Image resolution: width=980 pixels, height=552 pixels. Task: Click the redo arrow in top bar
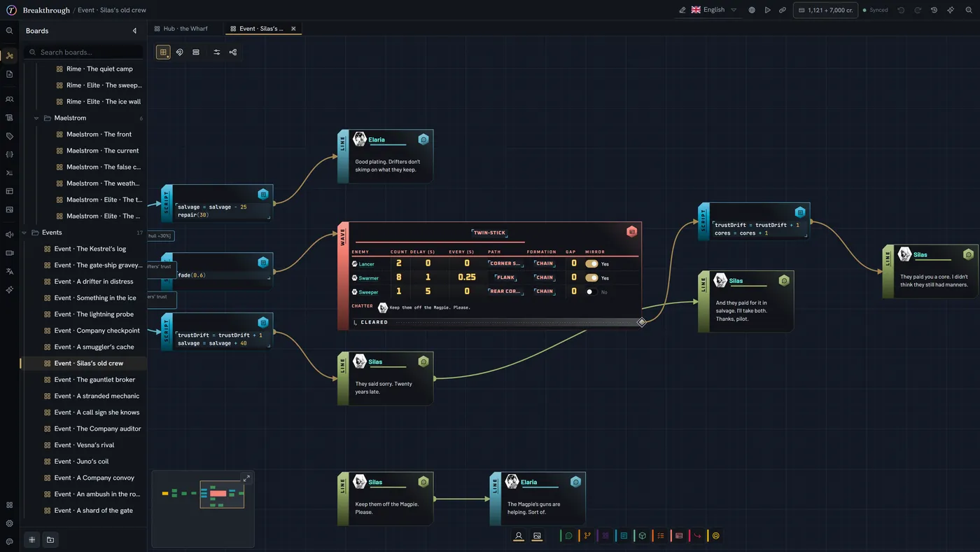[918, 11]
